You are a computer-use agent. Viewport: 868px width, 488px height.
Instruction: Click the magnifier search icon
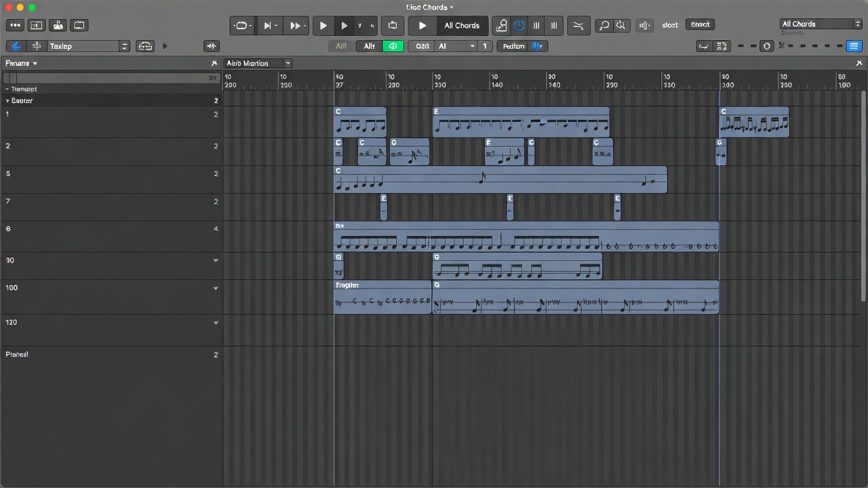pos(603,26)
